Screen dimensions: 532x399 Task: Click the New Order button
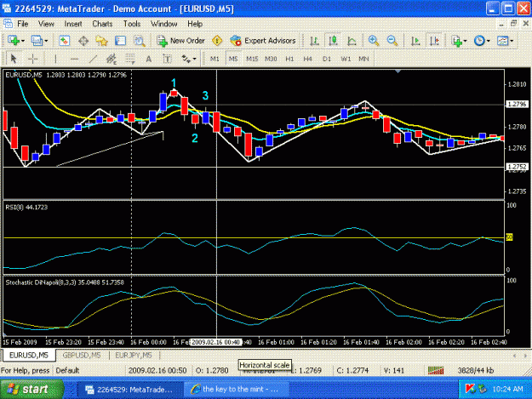180,41
